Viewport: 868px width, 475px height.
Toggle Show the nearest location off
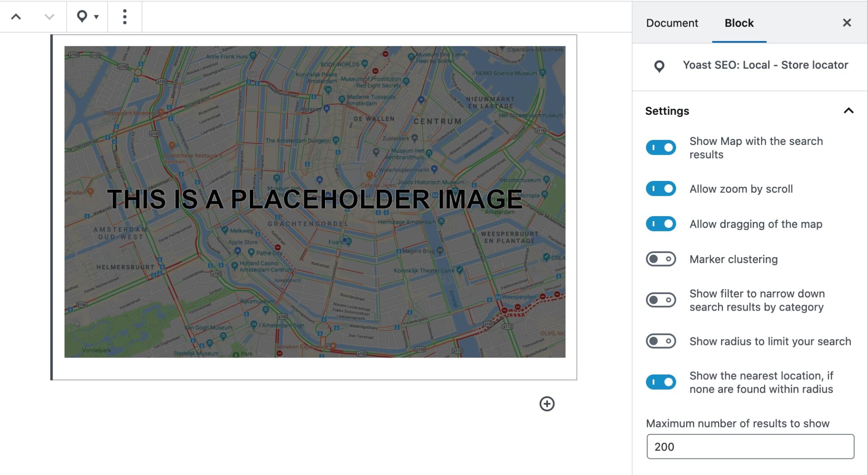661,382
